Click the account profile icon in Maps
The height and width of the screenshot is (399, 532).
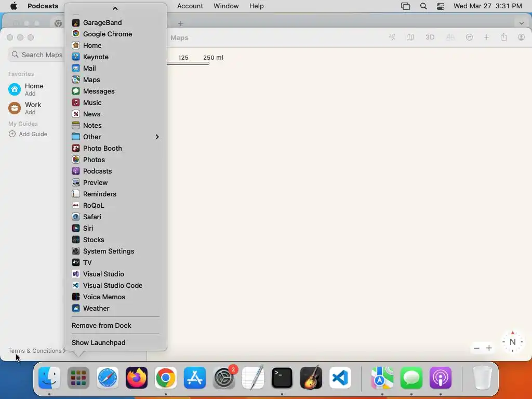coord(521,37)
